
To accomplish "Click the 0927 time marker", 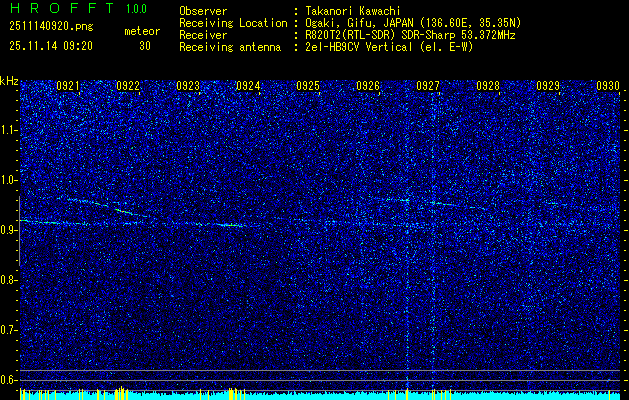I will pyautogui.click(x=428, y=86).
